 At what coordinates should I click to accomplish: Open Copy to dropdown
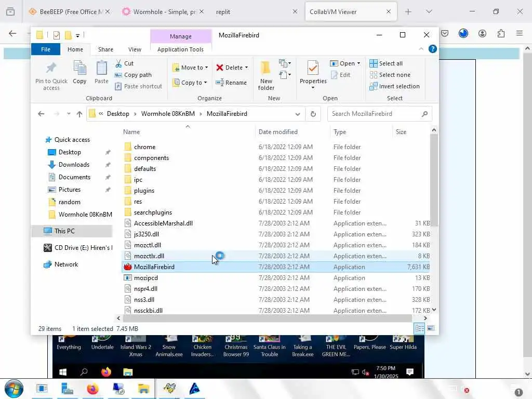point(190,83)
